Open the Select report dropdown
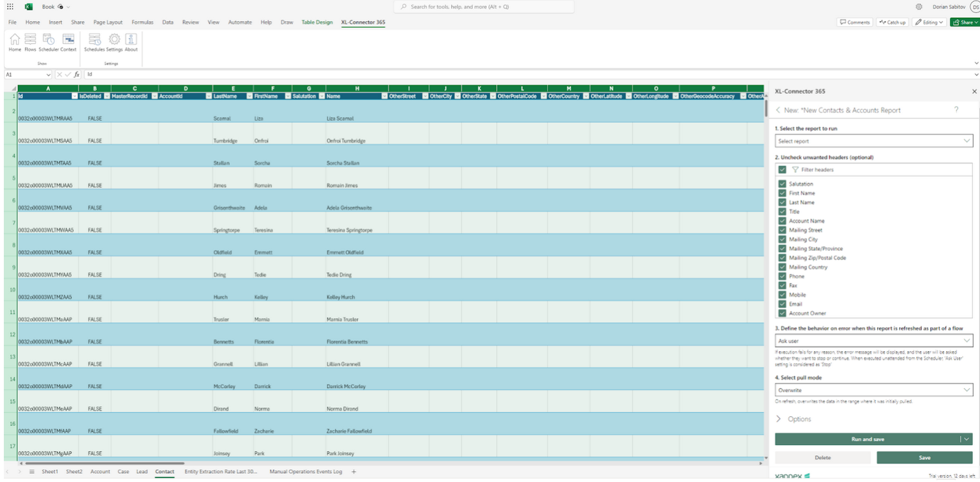The height and width of the screenshot is (482, 980). 873,140
